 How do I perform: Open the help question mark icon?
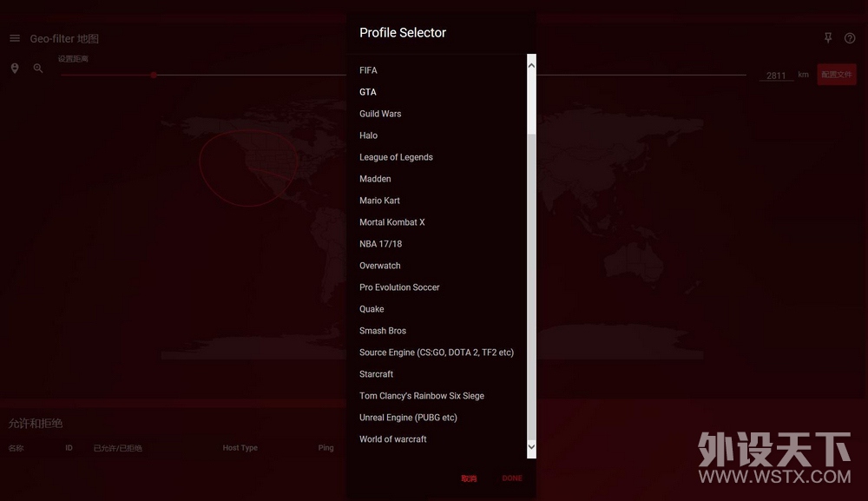click(x=850, y=38)
